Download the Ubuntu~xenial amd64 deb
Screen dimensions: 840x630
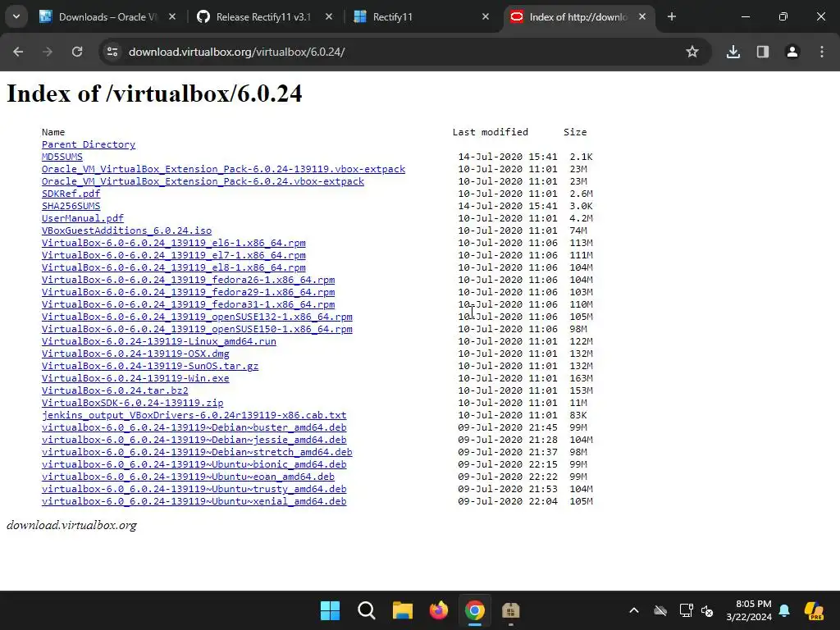pyautogui.click(x=194, y=501)
